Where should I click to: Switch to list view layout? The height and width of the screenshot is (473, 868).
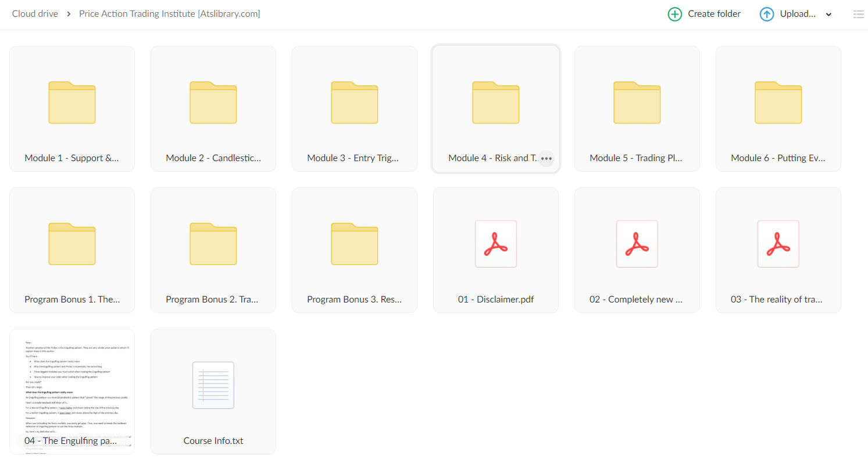point(858,15)
